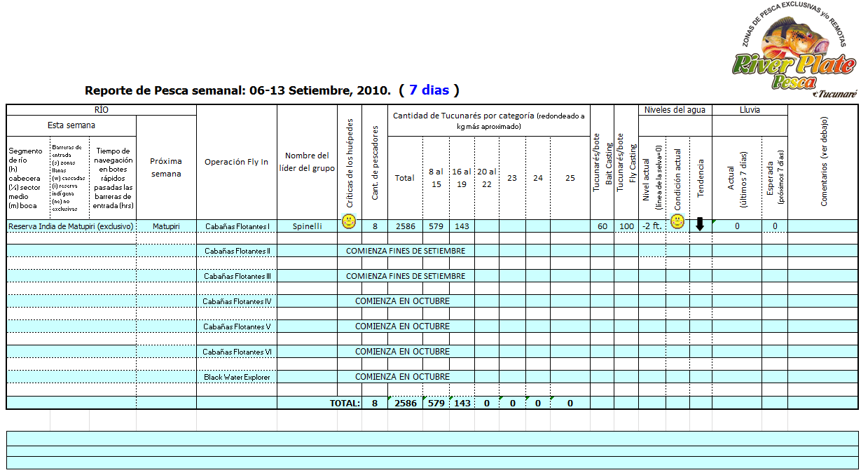
Task: Select 'COMIENZA EN OCTUBRE' in Flotantes IV row
Action: point(403,301)
